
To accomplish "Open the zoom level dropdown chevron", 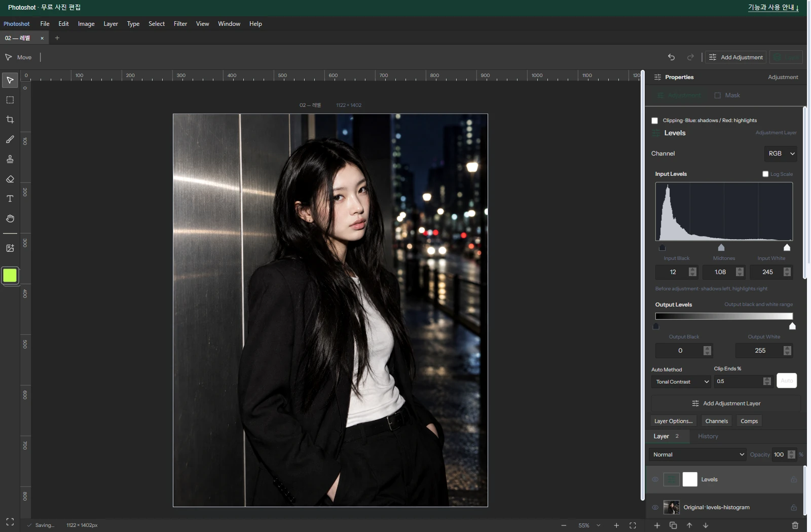I will pos(599,525).
